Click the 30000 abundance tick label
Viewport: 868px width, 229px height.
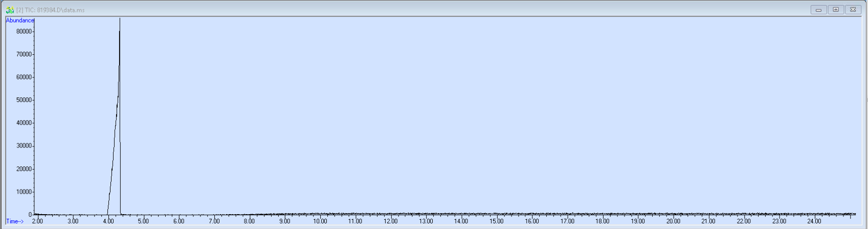[24, 146]
